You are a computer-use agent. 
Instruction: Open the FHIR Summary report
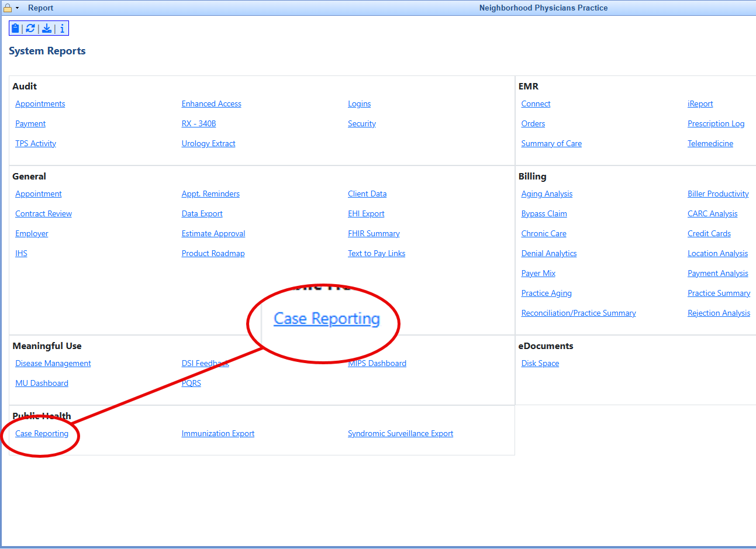pyautogui.click(x=374, y=234)
